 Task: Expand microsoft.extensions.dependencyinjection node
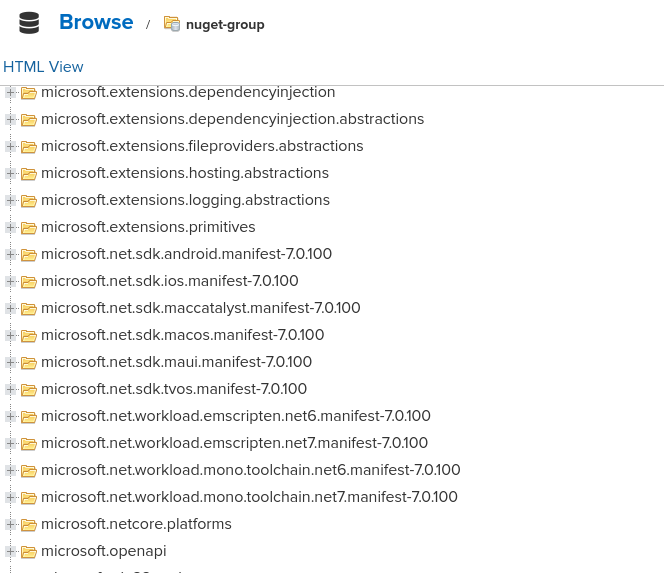[11, 92]
